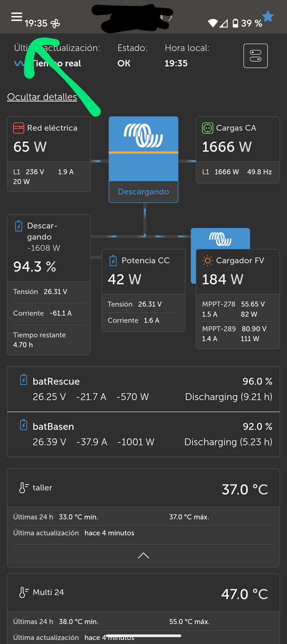Tap the Cargas CA socket icon

pyautogui.click(x=208, y=128)
